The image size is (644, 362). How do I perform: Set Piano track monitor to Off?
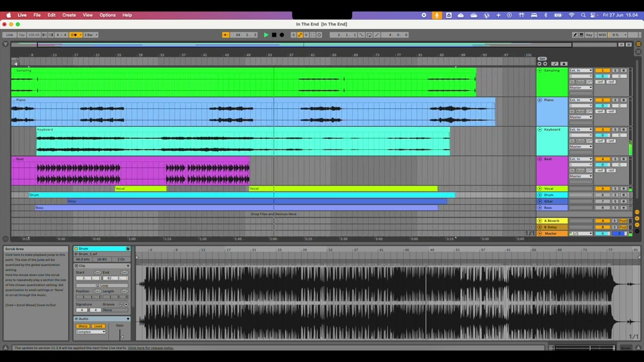click(x=589, y=111)
